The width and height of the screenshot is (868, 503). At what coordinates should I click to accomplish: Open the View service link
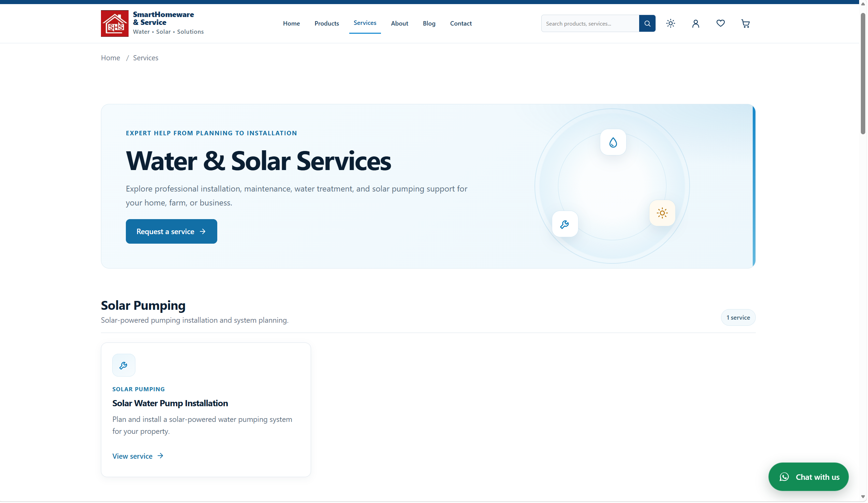click(138, 457)
